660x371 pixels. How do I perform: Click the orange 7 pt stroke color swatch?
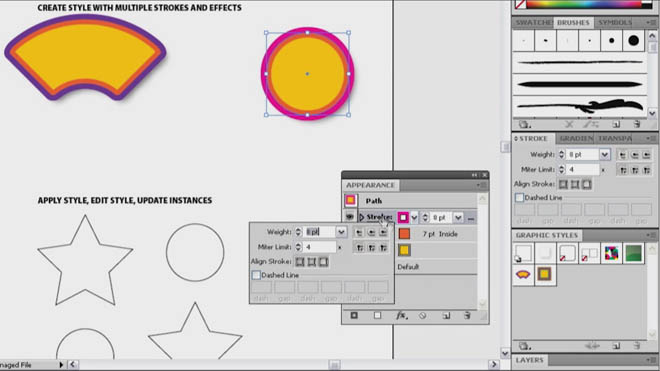404,234
